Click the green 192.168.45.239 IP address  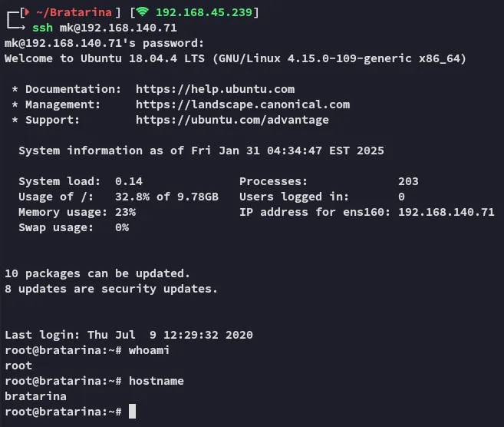coord(203,12)
